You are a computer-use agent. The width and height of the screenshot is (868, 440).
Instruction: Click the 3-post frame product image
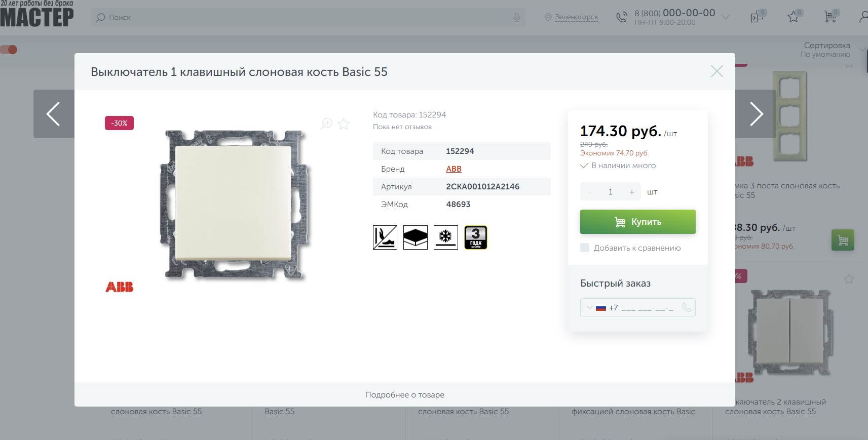pyautogui.click(x=789, y=116)
